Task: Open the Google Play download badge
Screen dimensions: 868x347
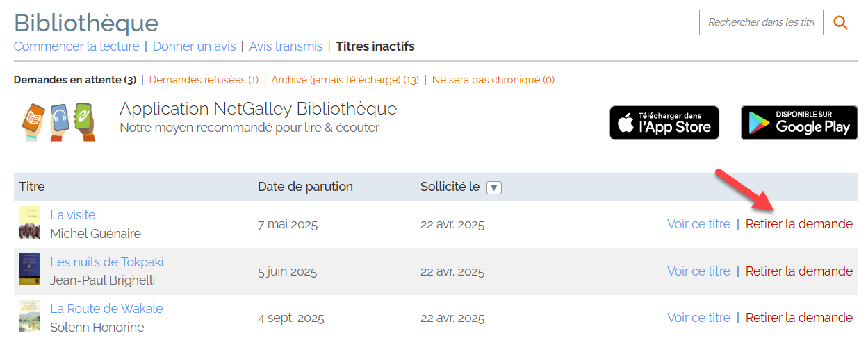Action: [799, 123]
